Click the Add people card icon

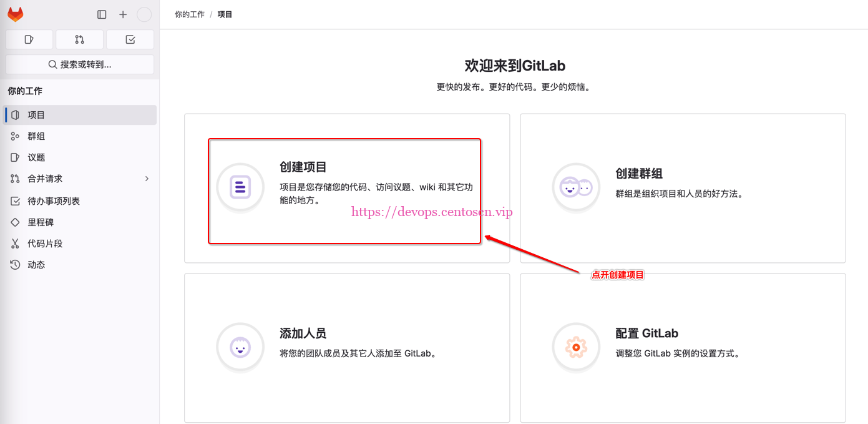click(x=240, y=347)
